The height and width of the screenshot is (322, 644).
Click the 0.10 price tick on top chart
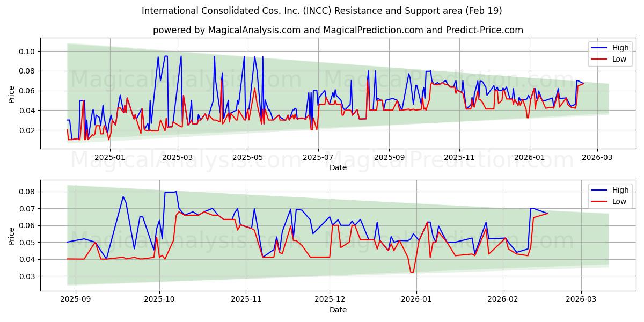[27, 52]
